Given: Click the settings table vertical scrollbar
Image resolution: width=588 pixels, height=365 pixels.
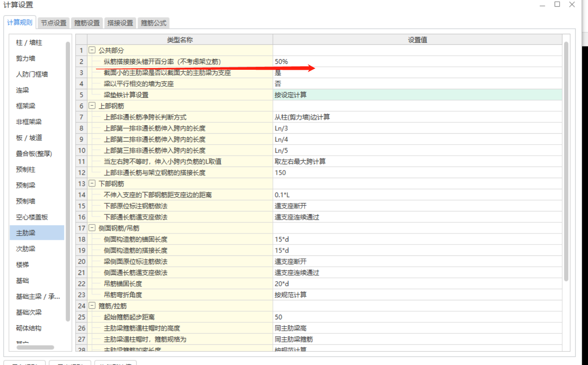Looking at the screenshot, I should [566, 161].
